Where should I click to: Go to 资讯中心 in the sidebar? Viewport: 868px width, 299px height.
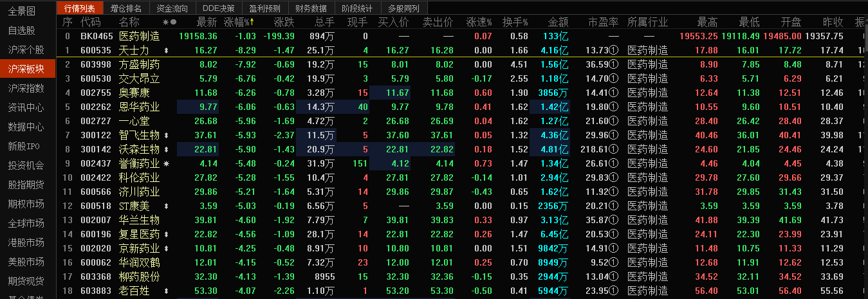[x=26, y=107]
